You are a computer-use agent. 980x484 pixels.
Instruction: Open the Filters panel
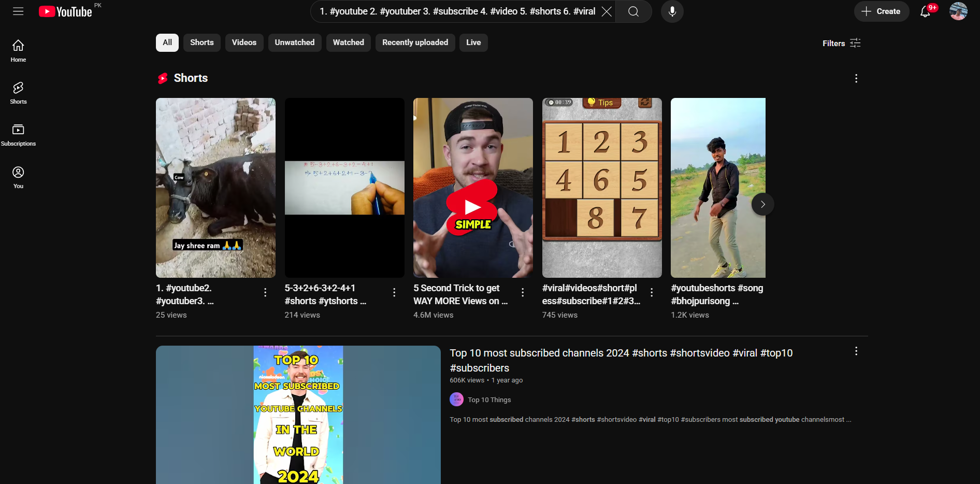coord(840,43)
